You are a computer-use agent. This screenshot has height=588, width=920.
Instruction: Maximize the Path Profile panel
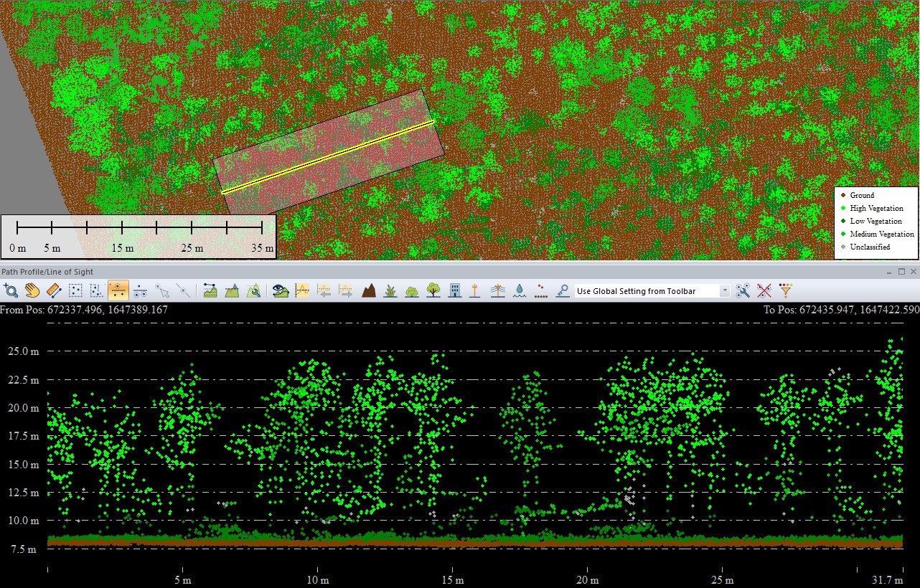click(x=902, y=272)
